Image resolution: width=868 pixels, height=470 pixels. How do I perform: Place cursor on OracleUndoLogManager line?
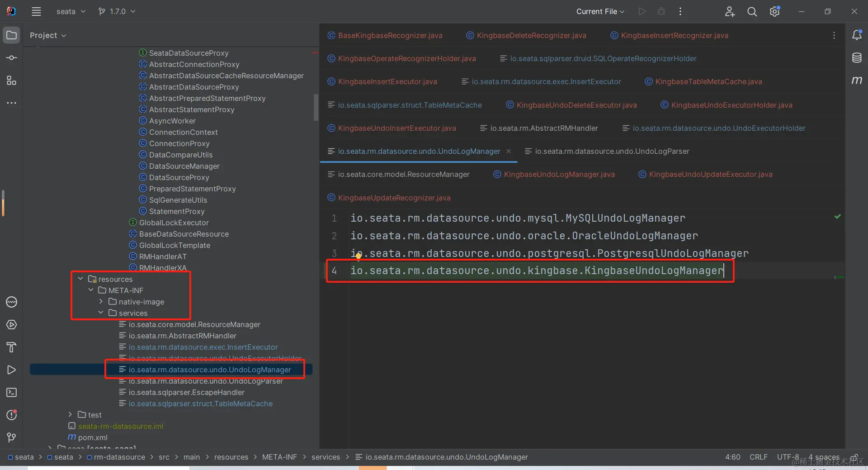click(x=524, y=236)
